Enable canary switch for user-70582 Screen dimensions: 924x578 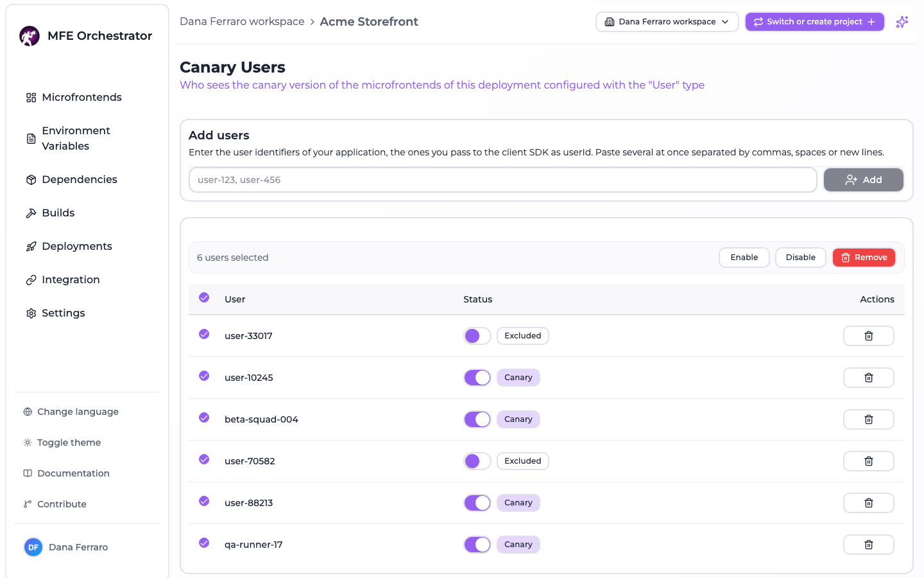(477, 461)
